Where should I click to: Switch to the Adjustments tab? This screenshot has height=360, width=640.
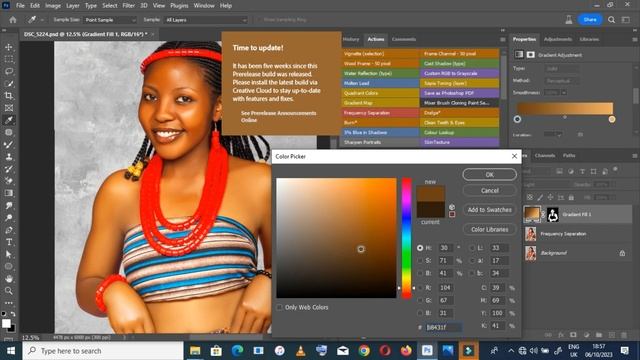tap(558, 39)
